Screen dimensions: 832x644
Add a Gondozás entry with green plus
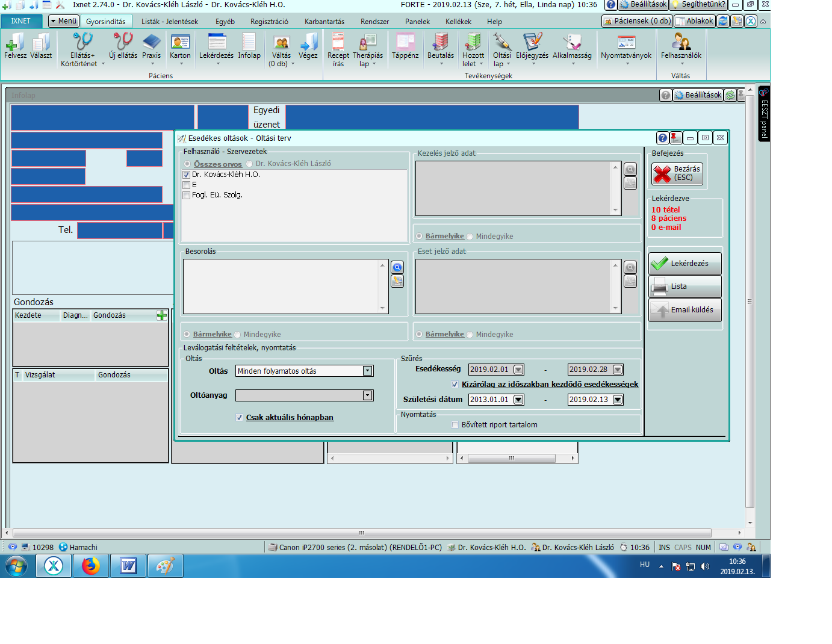click(161, 315)
